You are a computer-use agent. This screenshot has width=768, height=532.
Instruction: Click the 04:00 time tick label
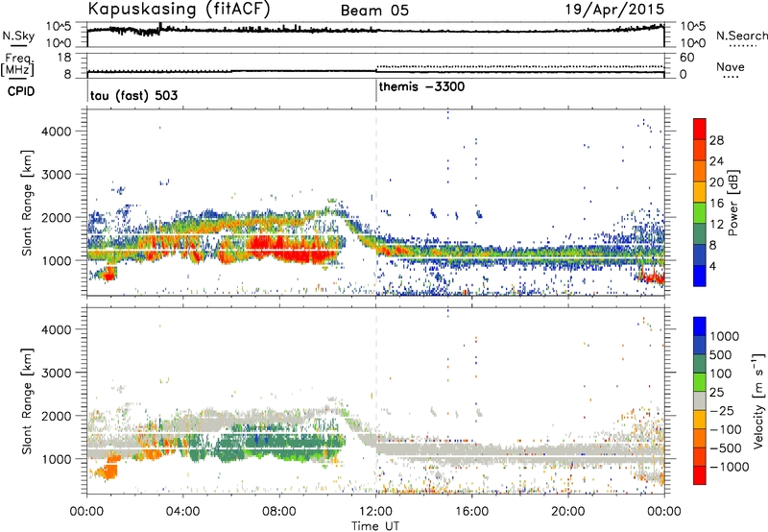[x=182, y=512]
